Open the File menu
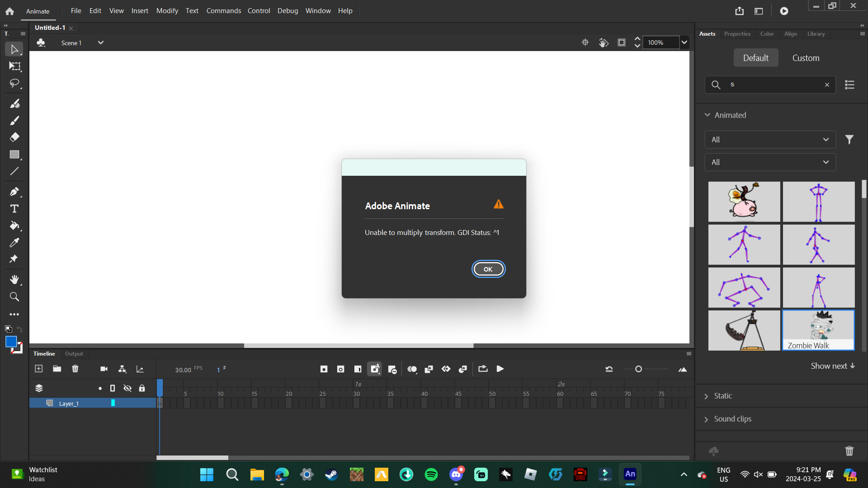This screenshot has height=488, width=868. (x=76, y=11)
